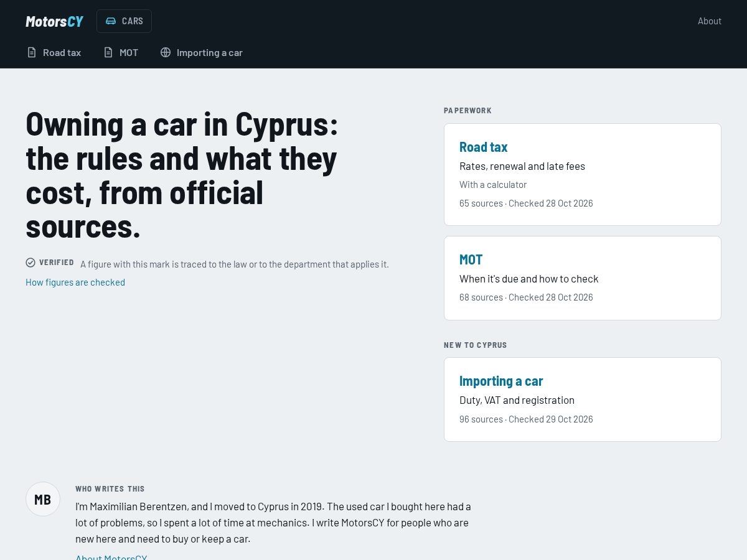Click the document icon beside MOT
Image resolution: width=747 pixels, height=560 pixels.
pyautogui.click(x=108, y=52)
